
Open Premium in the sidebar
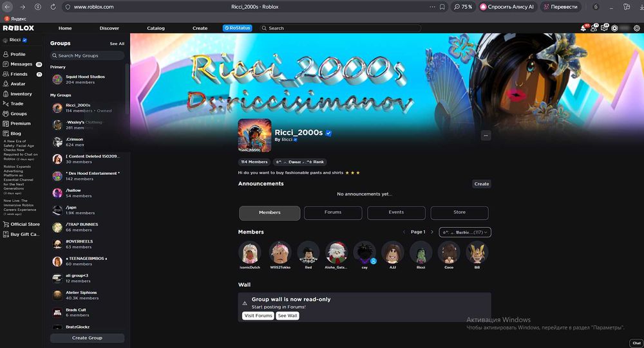(17, 124)
